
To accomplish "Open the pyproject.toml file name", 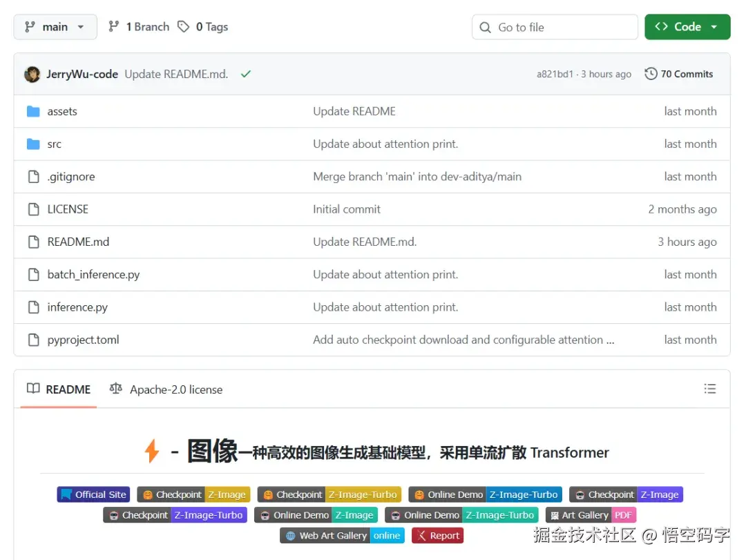I will (x=83, y=340).
